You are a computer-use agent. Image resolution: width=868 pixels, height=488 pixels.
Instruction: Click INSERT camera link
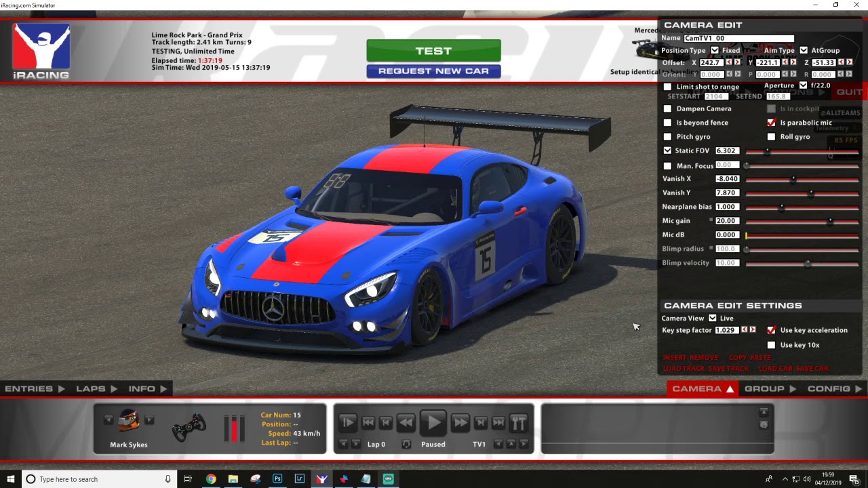coord(675,357)
